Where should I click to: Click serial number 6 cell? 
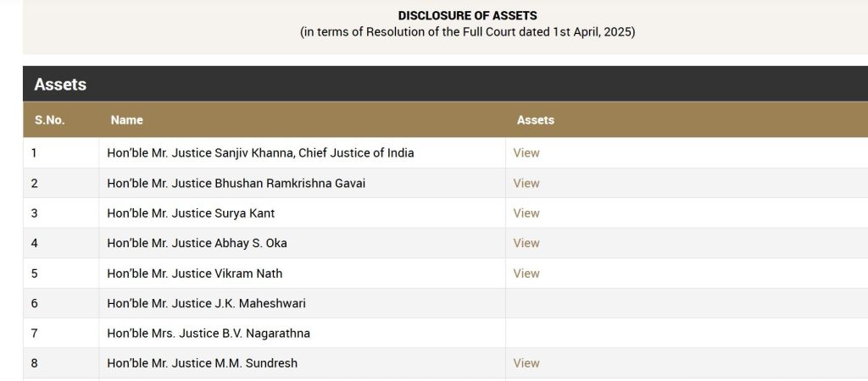pyautogui.click(x=61, y=303)
